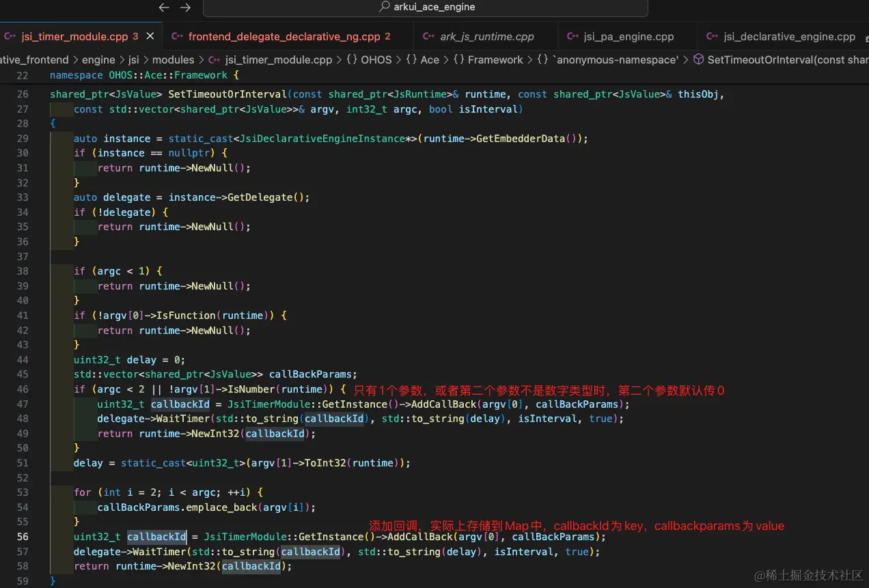The width and height of the screenshot is (869, 588).
Task: Select SetTimeoutOrInterval function breadcrumb
Action: pos(788,59)
